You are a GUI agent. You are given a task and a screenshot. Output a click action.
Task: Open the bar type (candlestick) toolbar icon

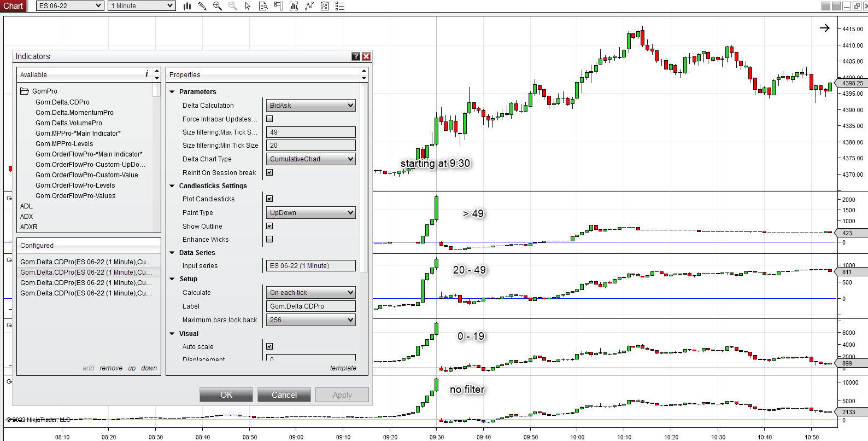coord(187,6)
